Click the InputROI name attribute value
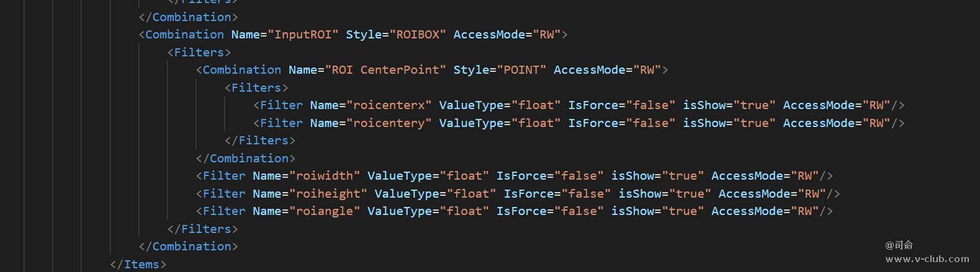The height and width of the screenshot is (272, 980). (x=303, y=35)
